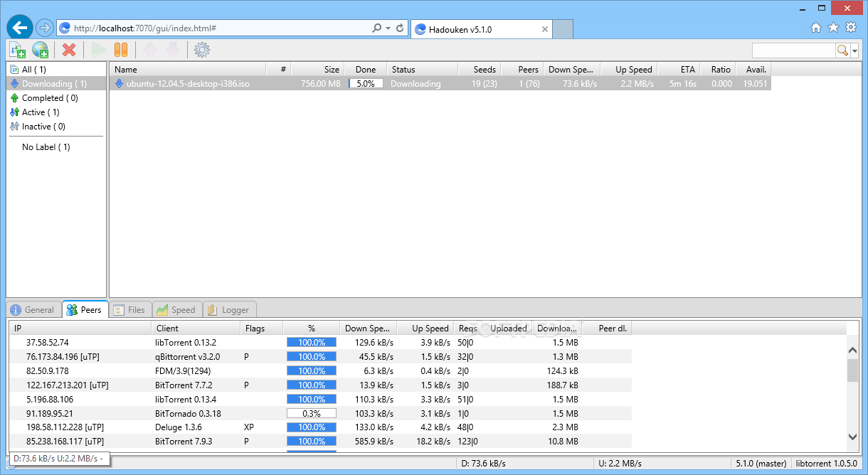Open Favorites with the star icon
The height and width of the screenshot is (475, 868).
click(x=833, y=28)
